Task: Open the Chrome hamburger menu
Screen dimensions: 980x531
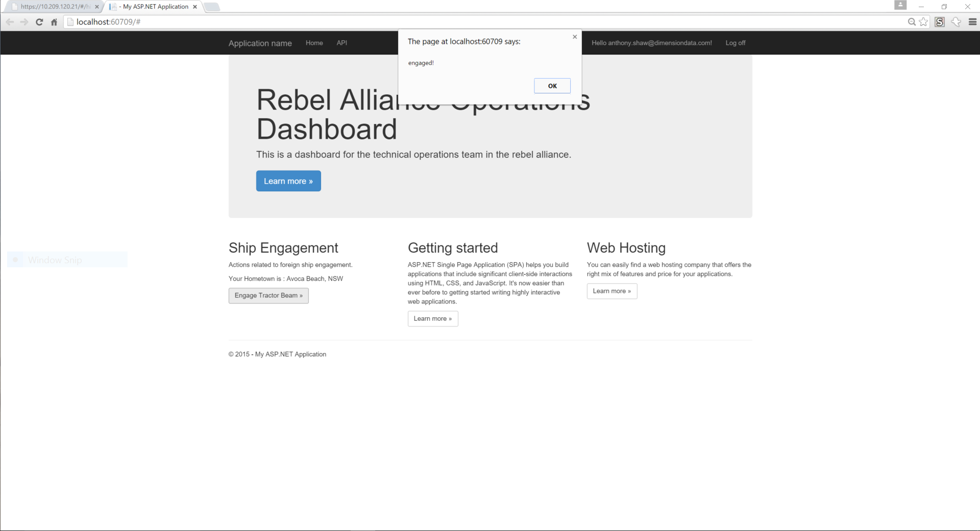Action: click(x=973, y=22)
